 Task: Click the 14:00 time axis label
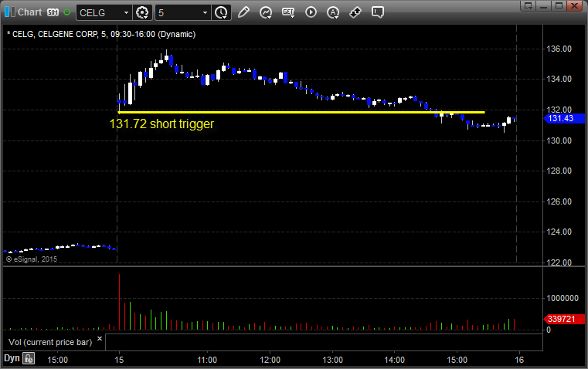point(395,360)
